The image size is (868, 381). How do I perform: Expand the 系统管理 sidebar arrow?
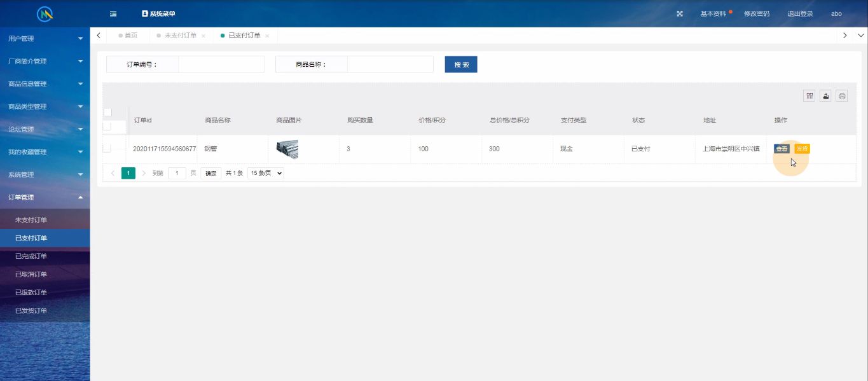click(x=80, y=174)
